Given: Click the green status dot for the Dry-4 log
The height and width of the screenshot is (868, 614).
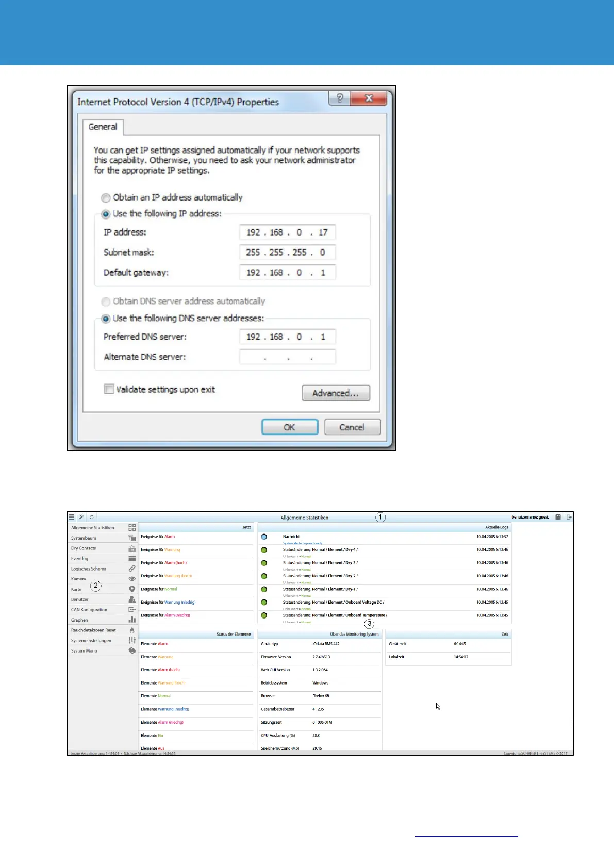Looking at the screenshot, I should click(x=264, y=550).
